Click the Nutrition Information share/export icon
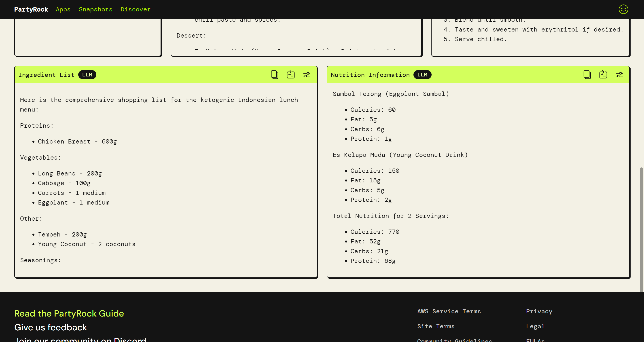 (x=603, y=74)
